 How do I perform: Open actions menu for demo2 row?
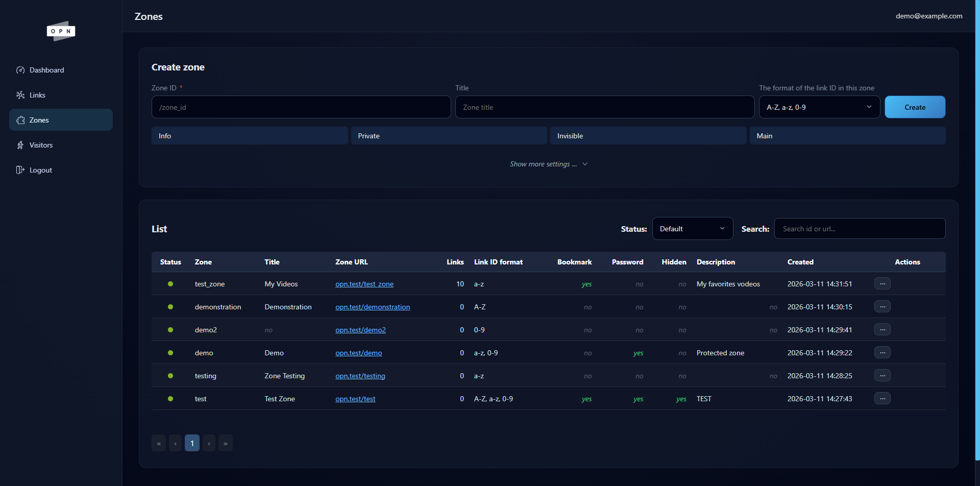pyautogui.click(x=882, y=330)
